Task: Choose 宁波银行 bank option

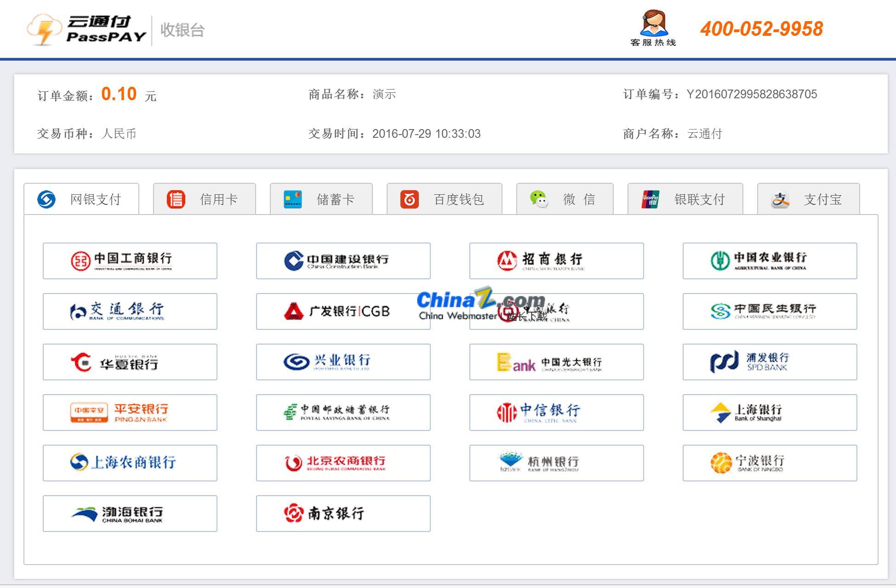Action: pyautogui.click(x=770, y=463)
